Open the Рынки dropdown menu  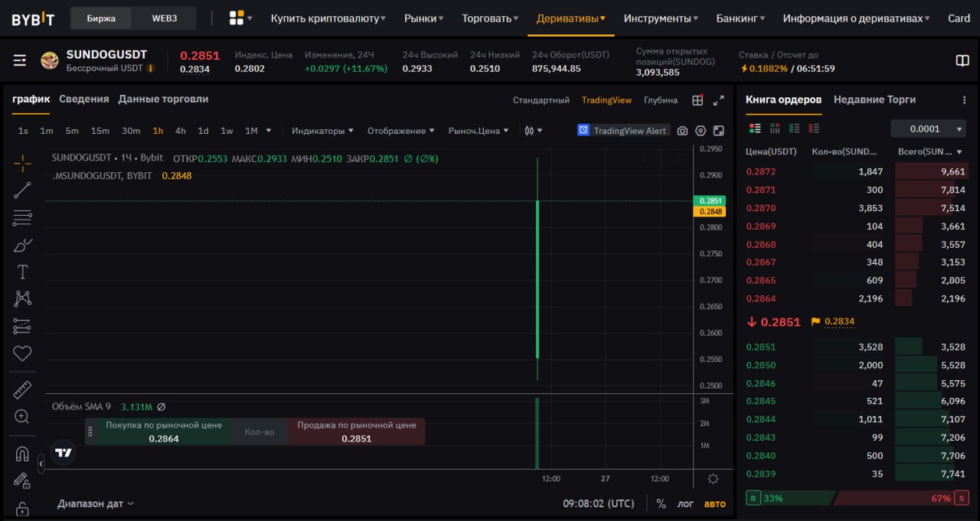pyautogui.click(x=424, y=18)
